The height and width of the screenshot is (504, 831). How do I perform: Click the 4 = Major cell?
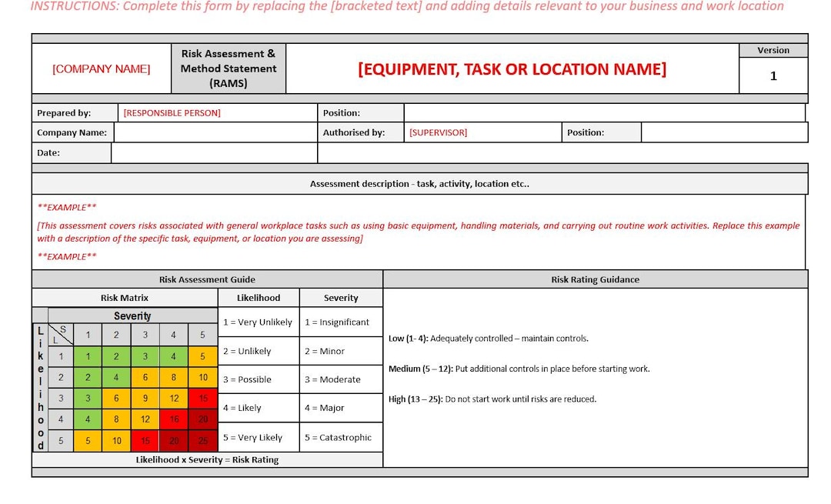[341, 408]
